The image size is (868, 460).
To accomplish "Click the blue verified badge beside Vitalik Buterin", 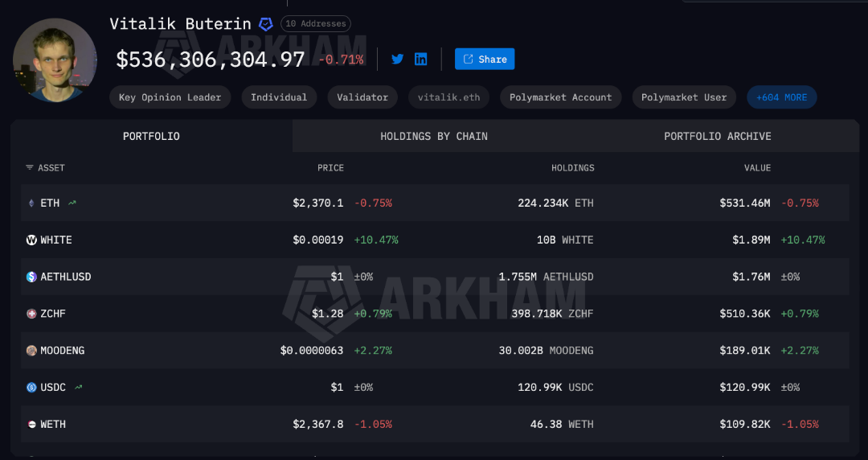I will pos(266,24).
